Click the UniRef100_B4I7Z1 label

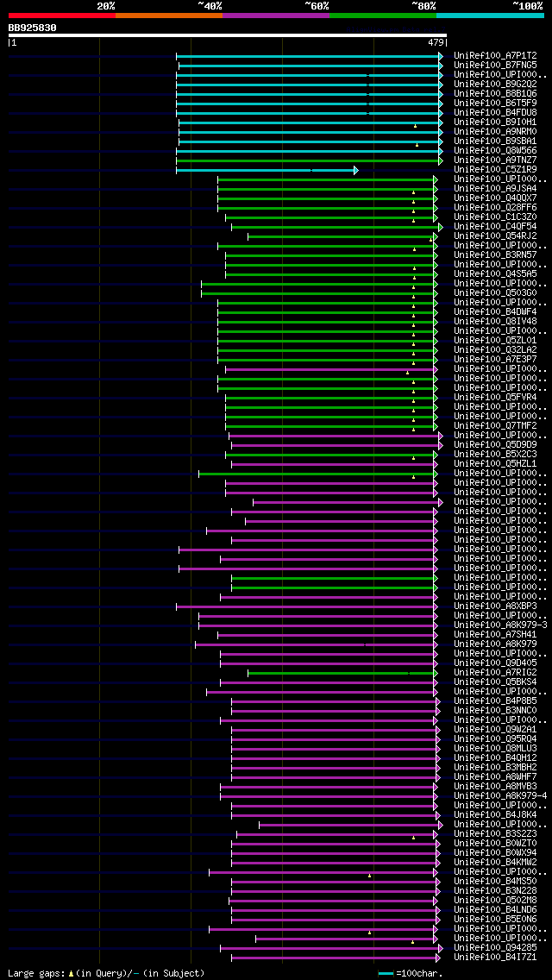495,958
